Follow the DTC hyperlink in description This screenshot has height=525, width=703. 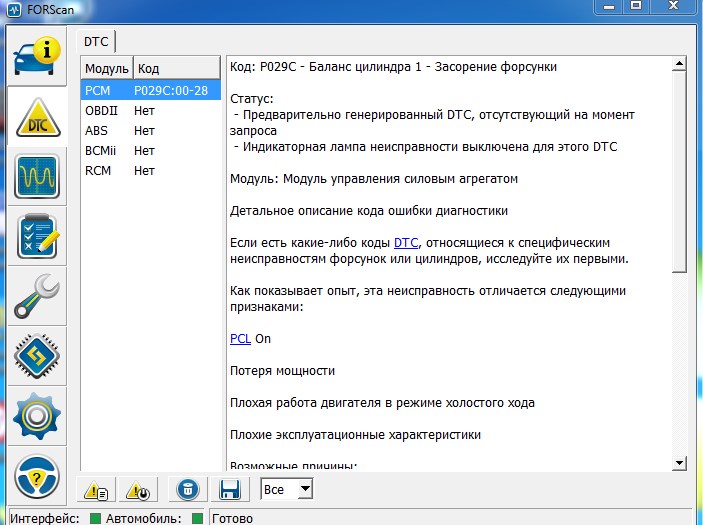click(x=406, y=243)
